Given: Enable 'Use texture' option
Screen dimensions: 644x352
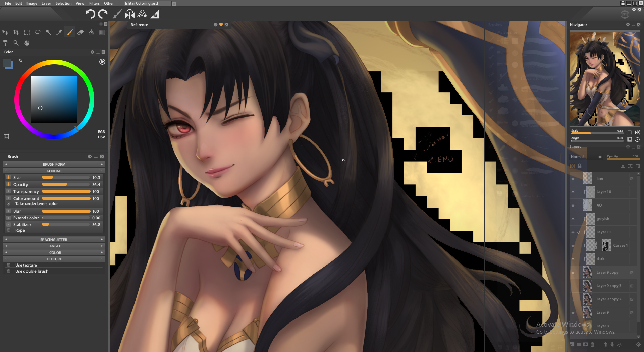Looking at the screenshot, I should coord(9,265).
